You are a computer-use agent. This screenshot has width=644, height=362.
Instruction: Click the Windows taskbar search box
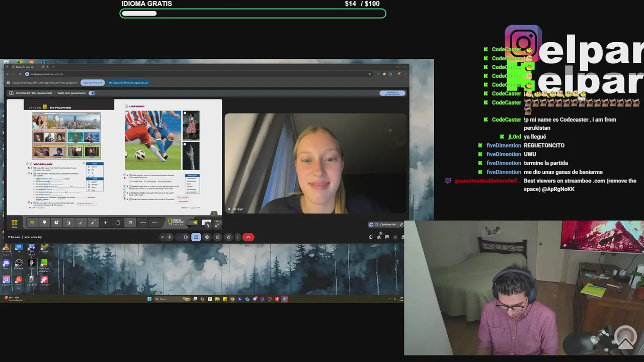coord(172,299)
